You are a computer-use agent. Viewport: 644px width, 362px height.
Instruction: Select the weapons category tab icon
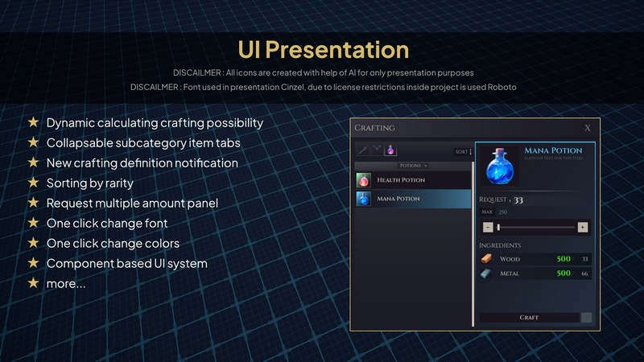[x=363, y=150]
